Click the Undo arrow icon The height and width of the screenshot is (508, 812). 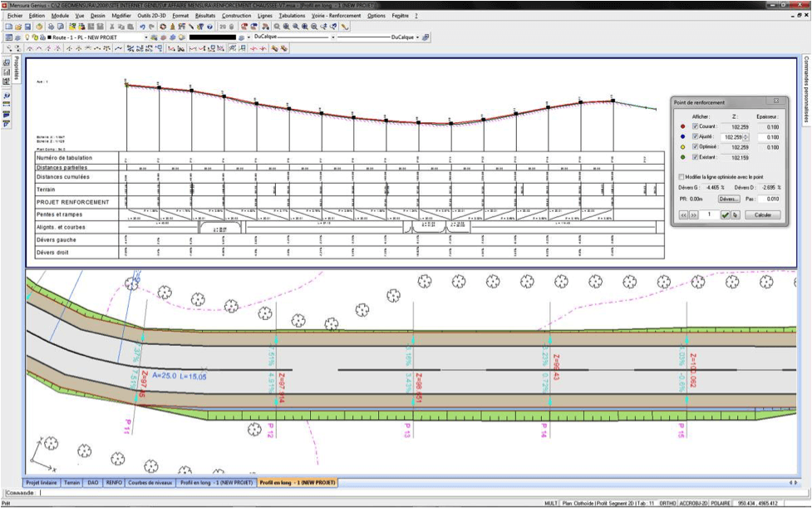[x=142, y=27]
